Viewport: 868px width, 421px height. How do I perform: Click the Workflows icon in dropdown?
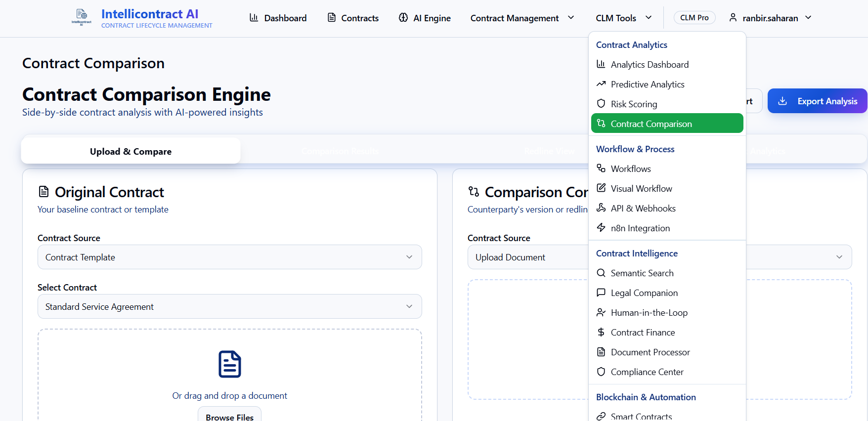click(x=601, y=168)
